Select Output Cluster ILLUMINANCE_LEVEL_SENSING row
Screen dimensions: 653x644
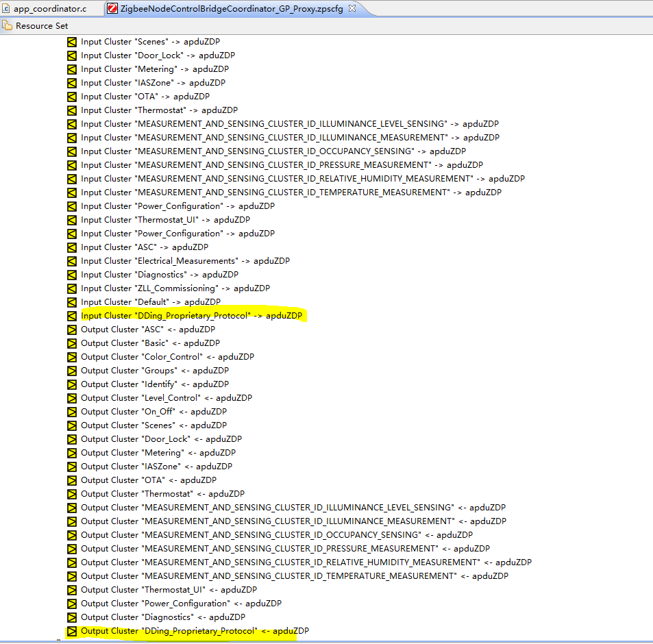(x=286, y=508)
